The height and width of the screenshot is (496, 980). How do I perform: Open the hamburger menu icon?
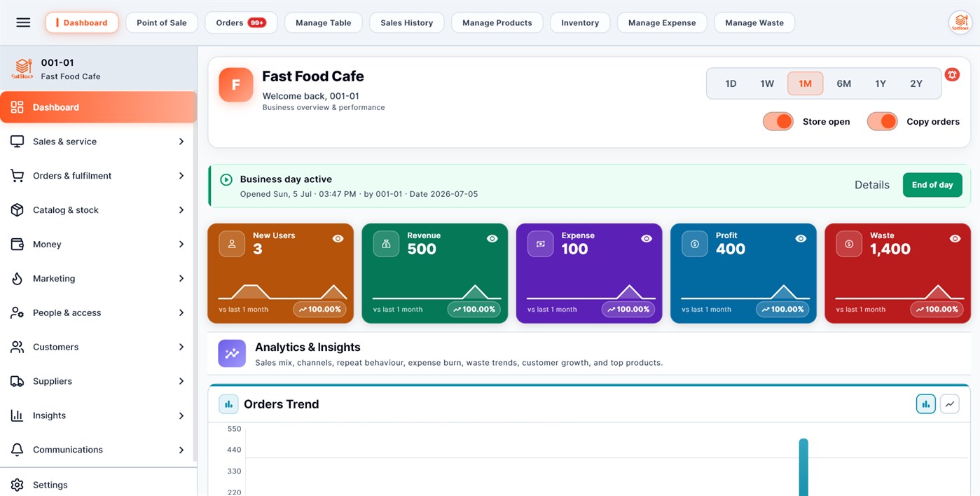[x=23, y=22]
